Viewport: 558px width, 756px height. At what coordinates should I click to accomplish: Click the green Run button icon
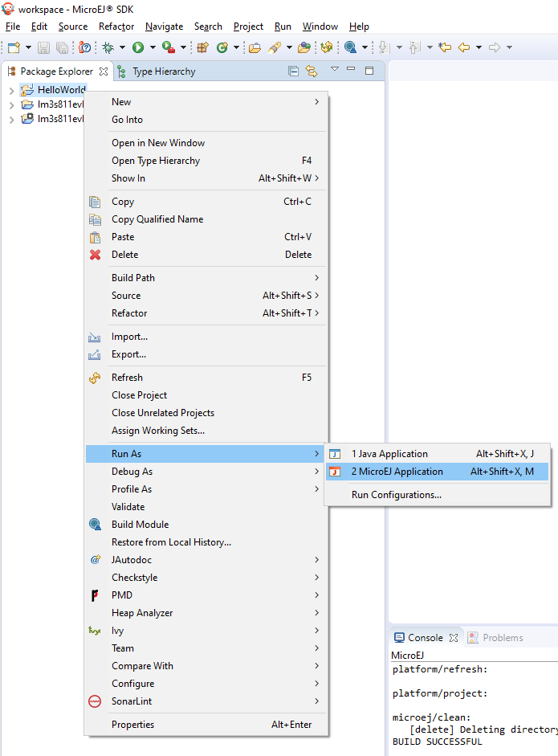[138, 47]
